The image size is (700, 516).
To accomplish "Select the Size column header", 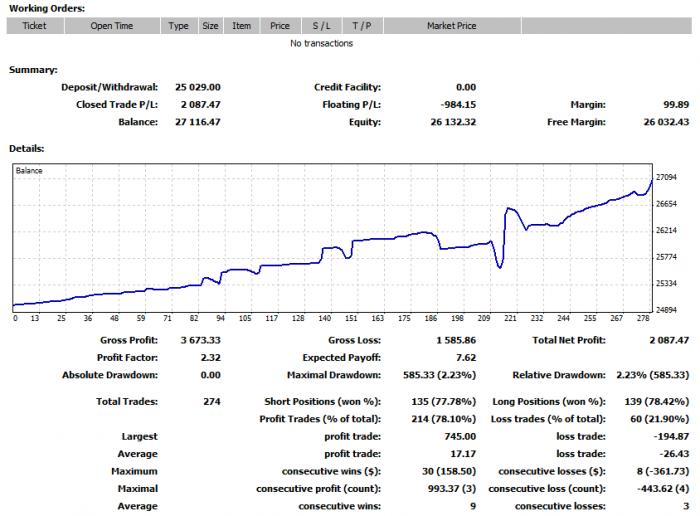I will point(210,26).
